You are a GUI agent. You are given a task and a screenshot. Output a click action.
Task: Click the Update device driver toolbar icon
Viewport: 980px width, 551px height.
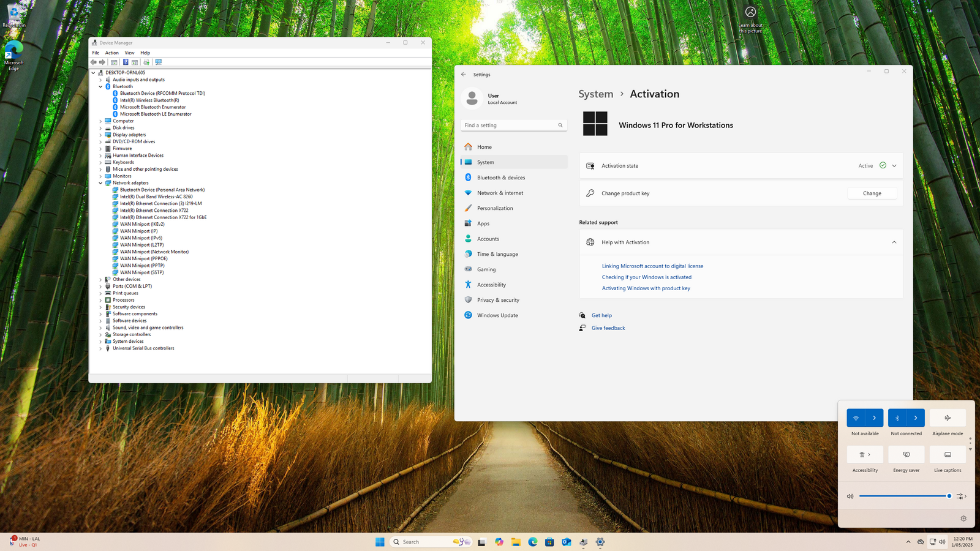pos(146,62)
